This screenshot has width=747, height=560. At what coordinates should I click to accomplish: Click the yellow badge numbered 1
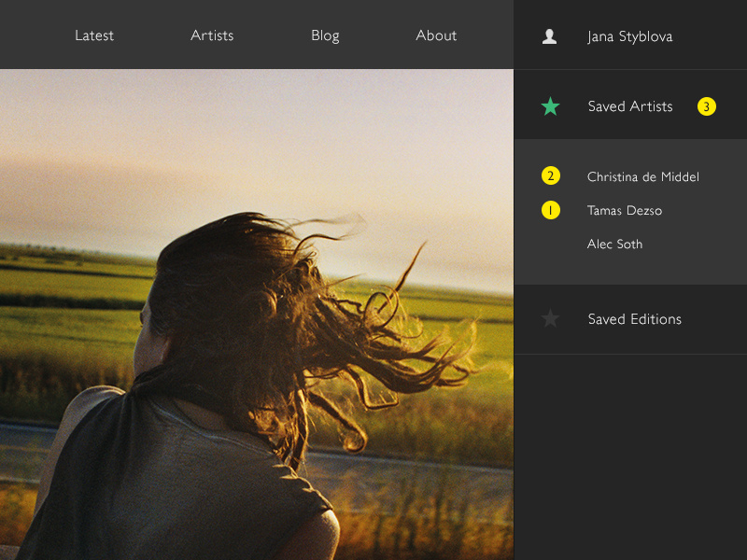551,210
